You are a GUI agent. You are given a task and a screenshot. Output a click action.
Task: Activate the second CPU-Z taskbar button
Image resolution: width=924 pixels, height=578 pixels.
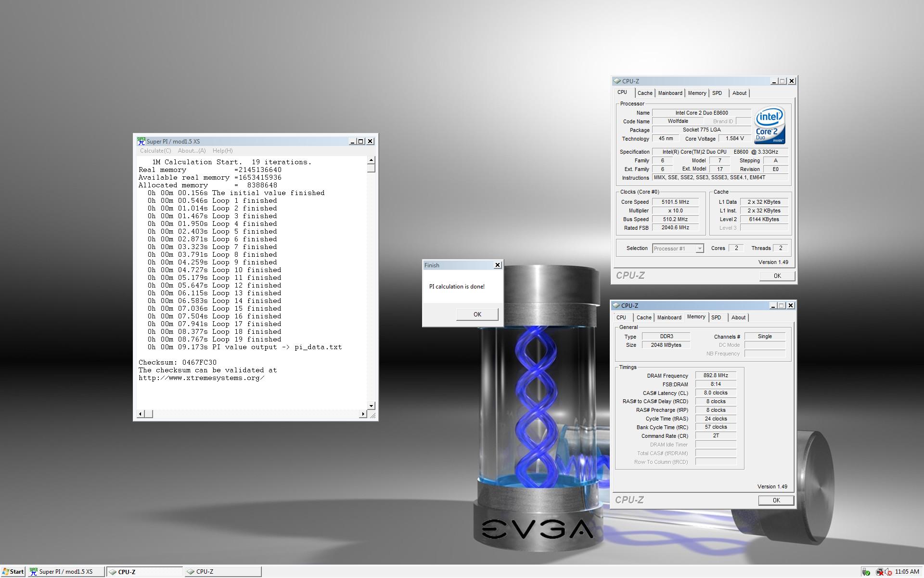223,572
